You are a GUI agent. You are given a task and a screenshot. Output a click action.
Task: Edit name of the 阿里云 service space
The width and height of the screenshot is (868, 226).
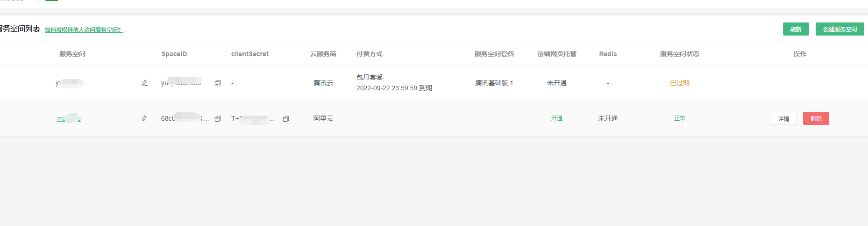tap(145, 118)
